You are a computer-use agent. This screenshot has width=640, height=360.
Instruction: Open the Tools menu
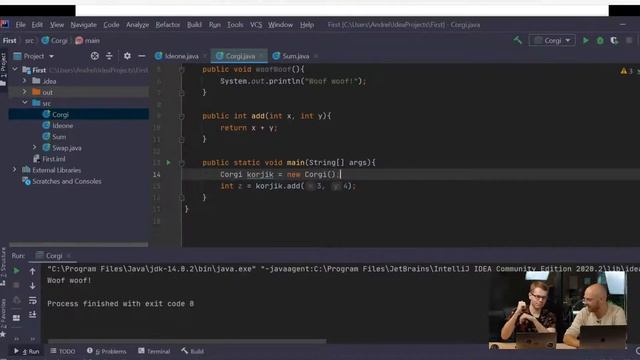point(235,25)
